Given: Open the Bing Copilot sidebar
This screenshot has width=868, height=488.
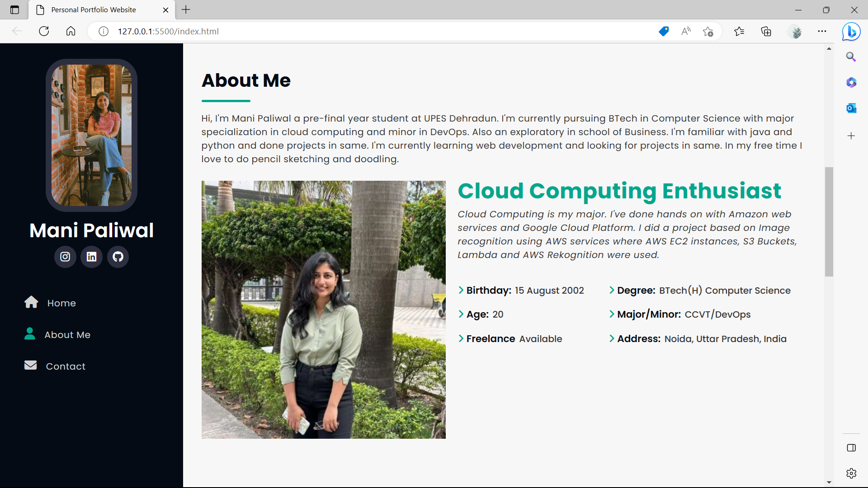Looking at the screenshot, I should click(x=851, y=31).
